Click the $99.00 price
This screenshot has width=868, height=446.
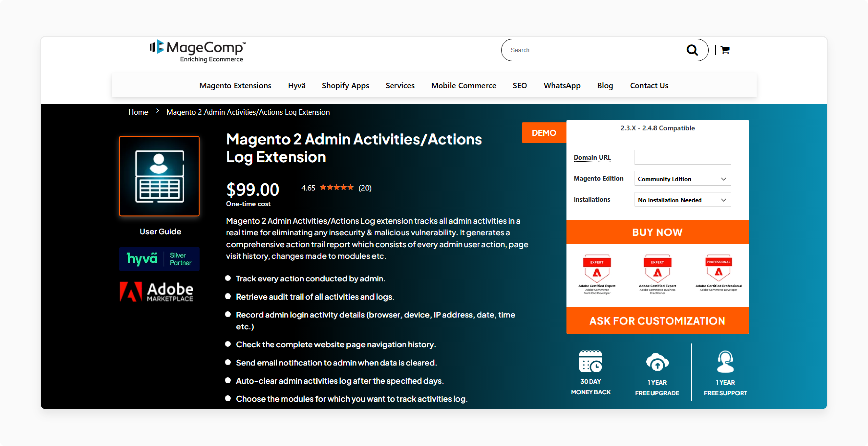coord(253,189)
